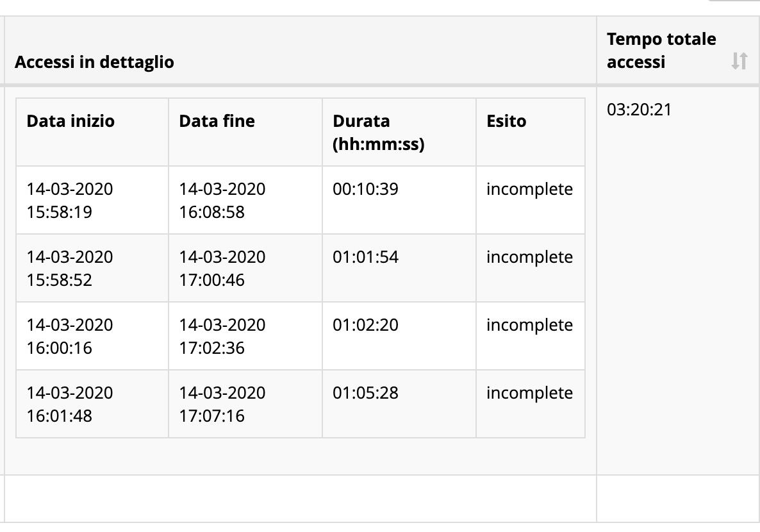The height and width of the screenshot is (532, 760).
Task: Click total time value 03:20:21
Action: (639, 110)
